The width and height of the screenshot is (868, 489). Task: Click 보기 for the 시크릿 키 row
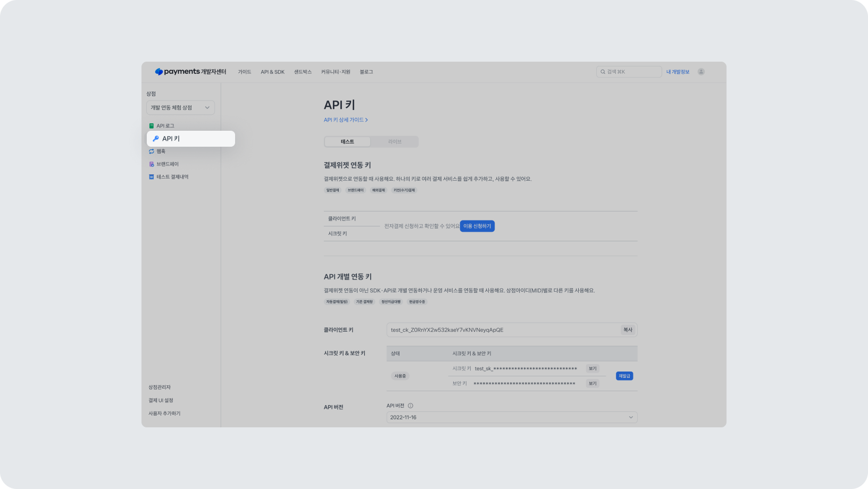pyautogui.click(x=592, y=368)
